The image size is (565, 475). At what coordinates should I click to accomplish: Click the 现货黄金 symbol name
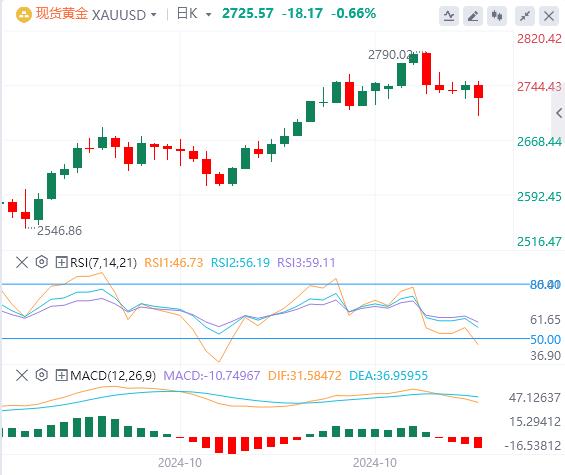61,14
